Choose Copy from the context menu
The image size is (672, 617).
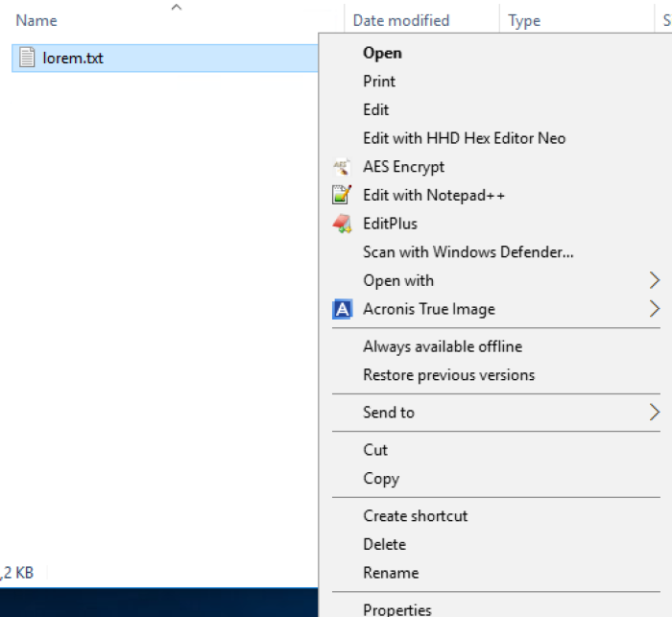coord(496,478)
